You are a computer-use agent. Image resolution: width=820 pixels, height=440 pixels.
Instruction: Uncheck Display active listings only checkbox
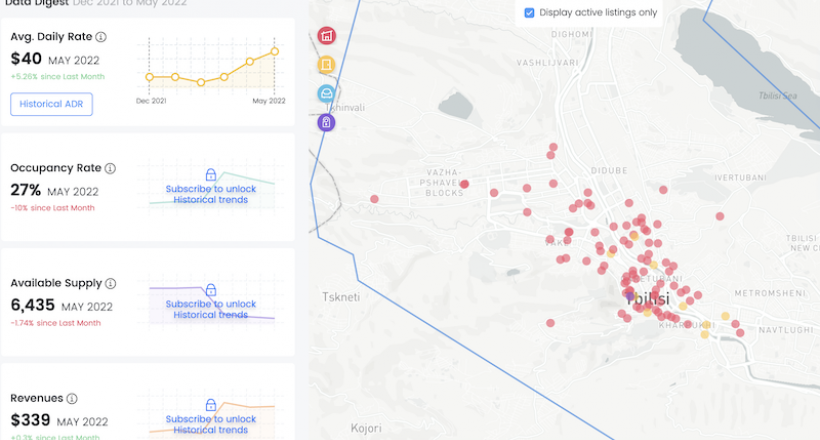coord(530,13)
